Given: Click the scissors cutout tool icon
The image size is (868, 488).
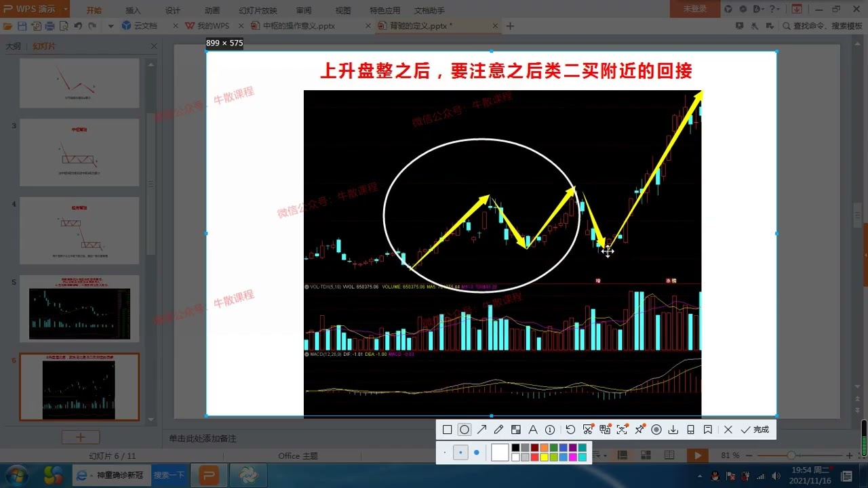Looking at the screenshot, I should click(588, 430).
